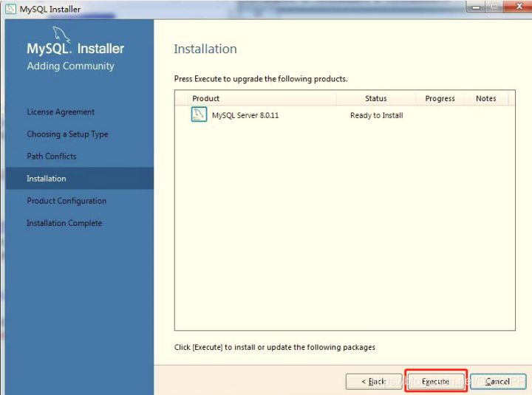Screen dimensions: 532x395
Task: Minimize the MySQL Installer window
Action: (x=476, y=7)
